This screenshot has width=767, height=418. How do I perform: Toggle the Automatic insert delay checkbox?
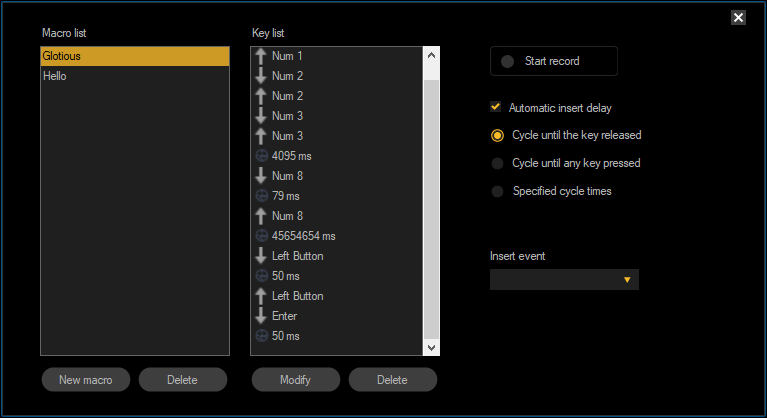(496, 107)
